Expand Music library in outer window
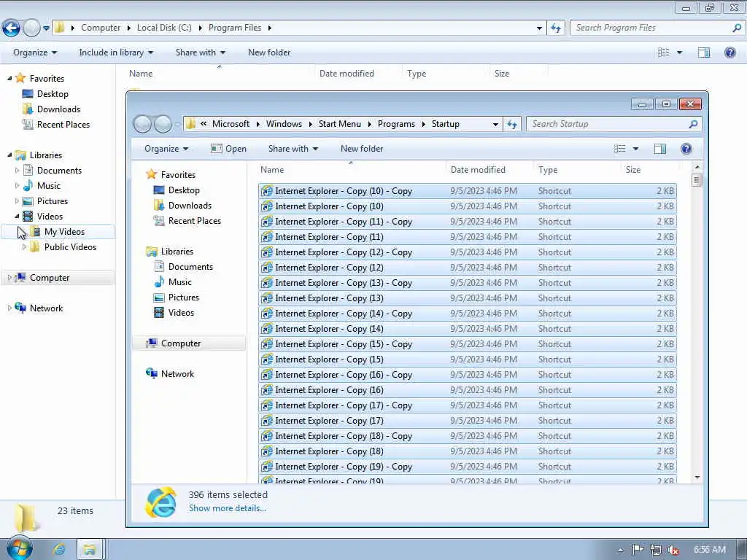The height and width of the screenshot is (560, 747). [x=18, y=186]
